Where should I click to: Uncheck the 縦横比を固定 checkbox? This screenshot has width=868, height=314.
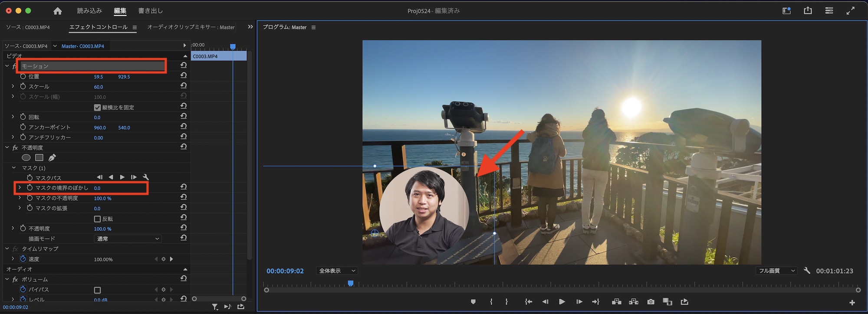[x=97, y=108]
